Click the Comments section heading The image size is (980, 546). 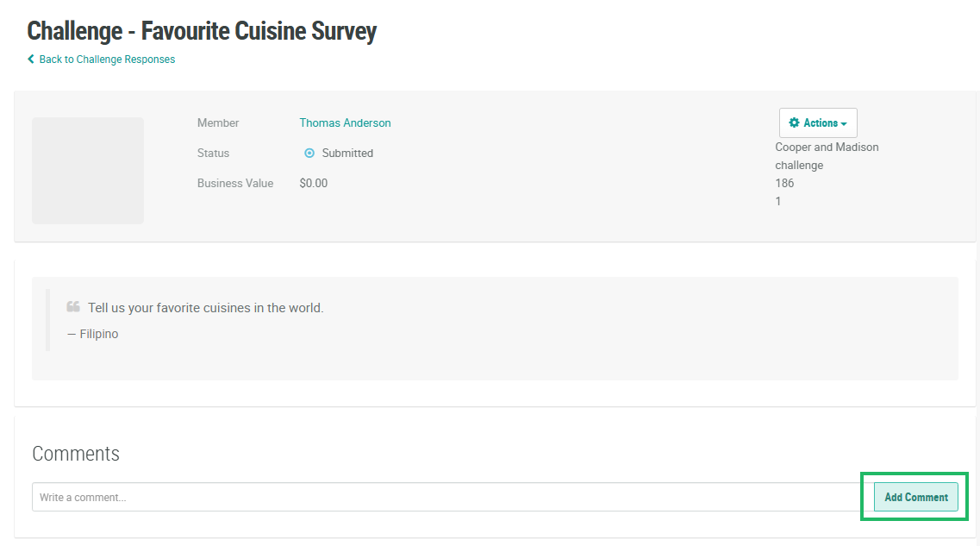(x=76, y=454)
